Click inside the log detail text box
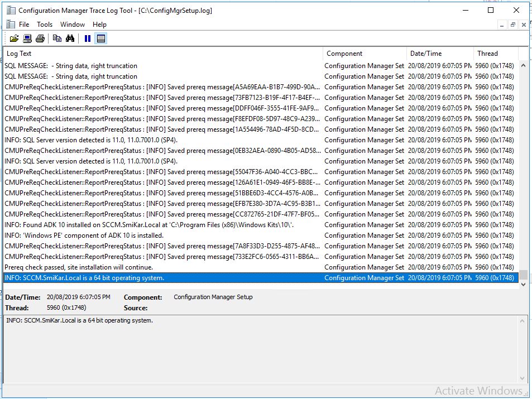 click(x=261, y=349)
